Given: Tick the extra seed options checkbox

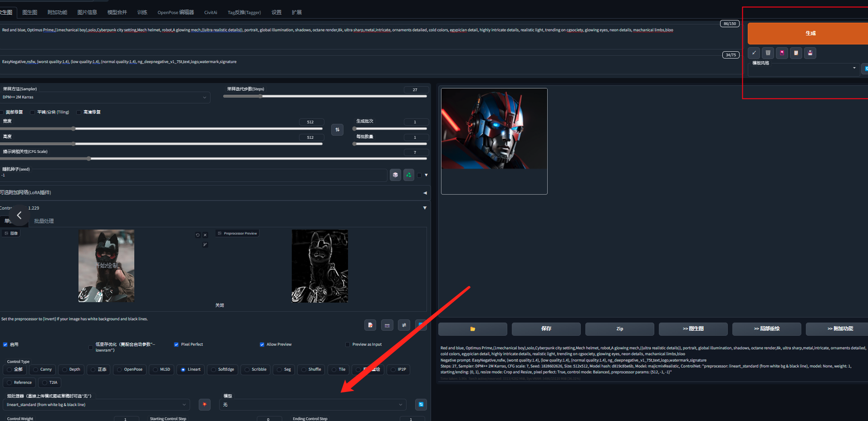Looking at the screenshot, I should pos(419,175).
